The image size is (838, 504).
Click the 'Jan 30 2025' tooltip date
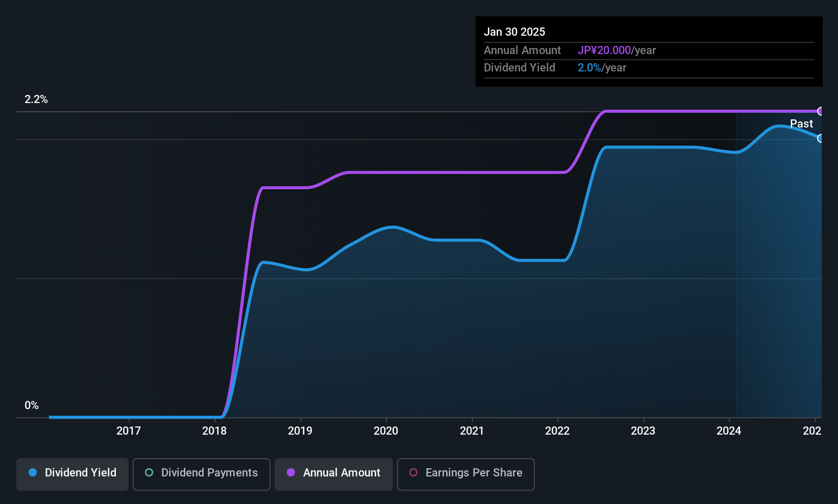pos(514,32)
